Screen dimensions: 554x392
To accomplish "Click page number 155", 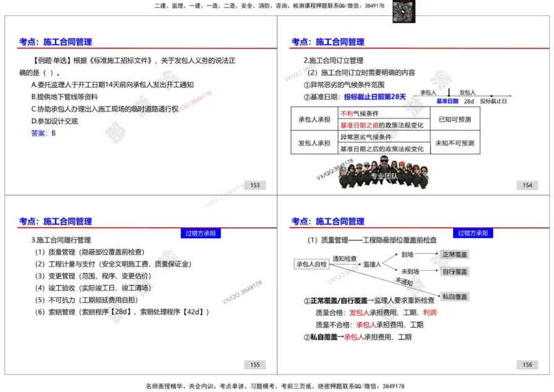I will 255,365.
